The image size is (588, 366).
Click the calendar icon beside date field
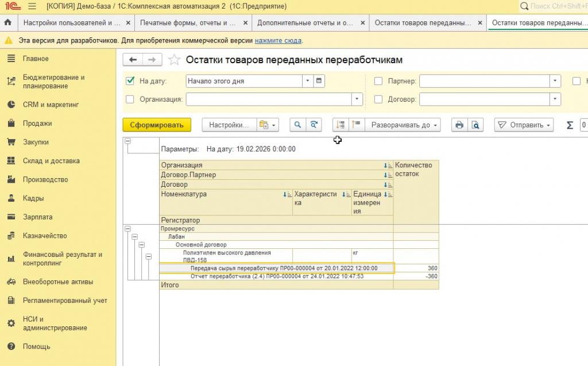click(319, 81)
